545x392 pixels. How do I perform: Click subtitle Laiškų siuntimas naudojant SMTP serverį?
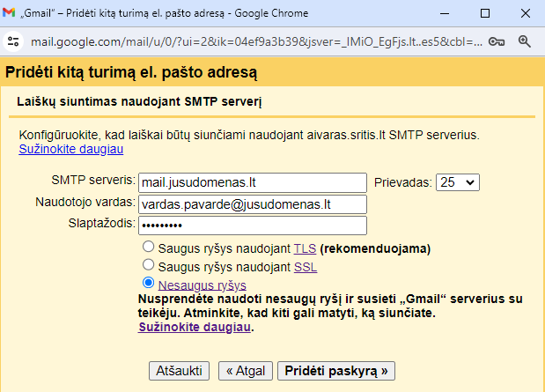139,101
